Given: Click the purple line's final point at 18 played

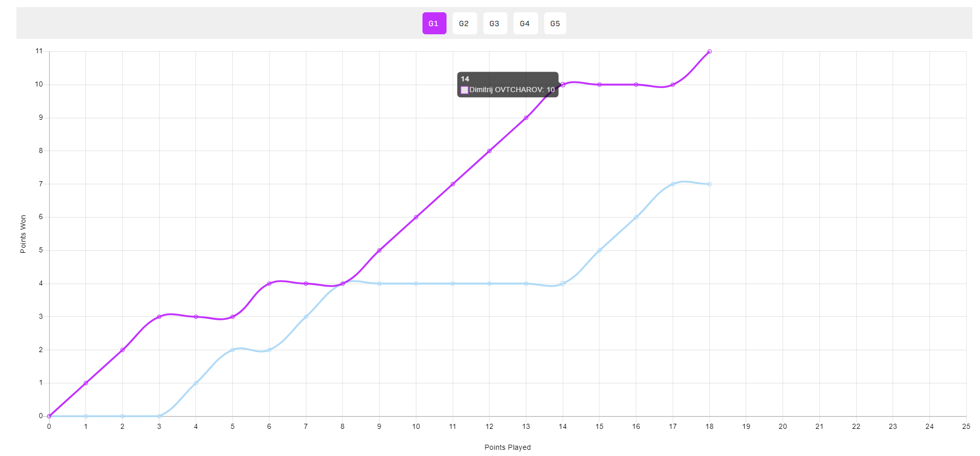Looking at the screenshot, I should click(709, 52).
